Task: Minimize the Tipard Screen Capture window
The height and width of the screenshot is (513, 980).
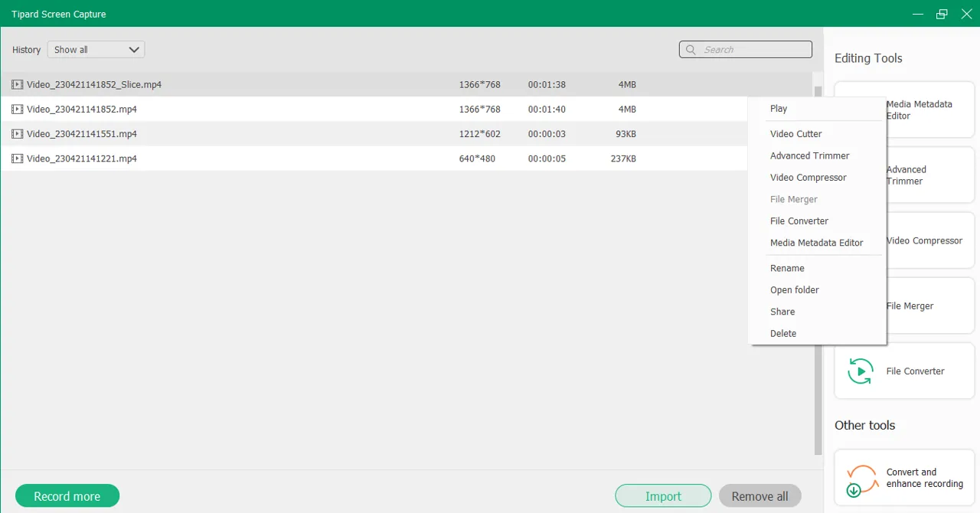Action: (918, 14)
